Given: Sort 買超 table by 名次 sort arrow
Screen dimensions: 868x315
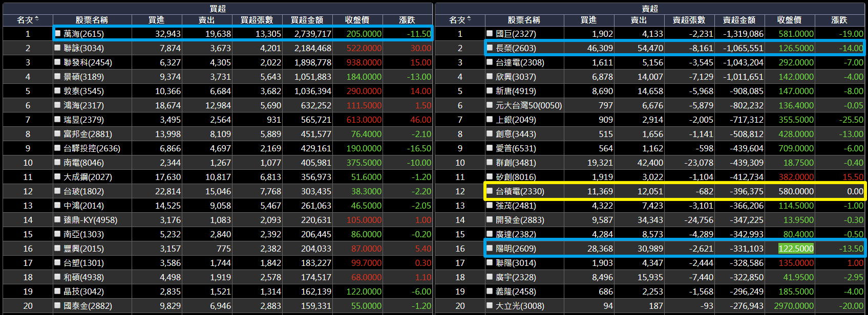Looking at the screenshot, I should click(x=37, y=19).
